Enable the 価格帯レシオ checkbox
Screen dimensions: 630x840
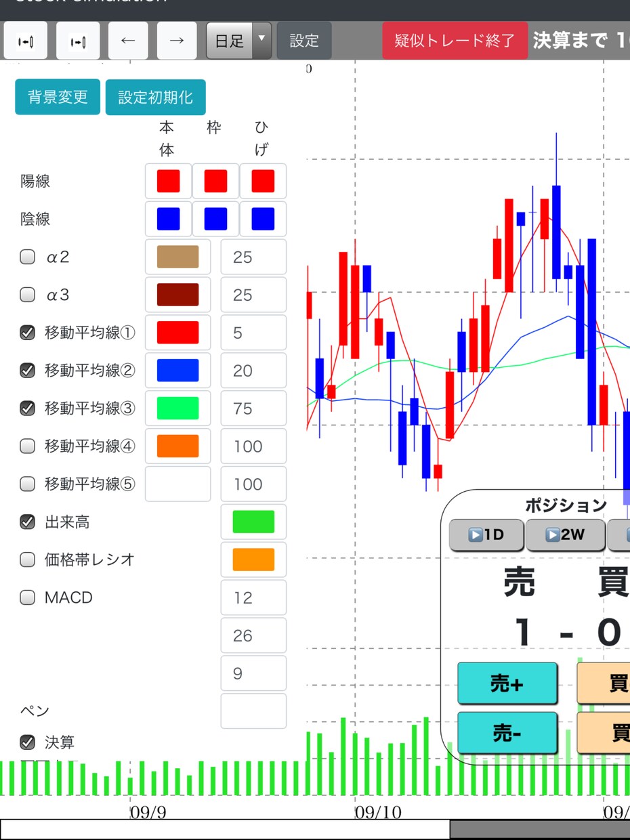coord(27,560)
